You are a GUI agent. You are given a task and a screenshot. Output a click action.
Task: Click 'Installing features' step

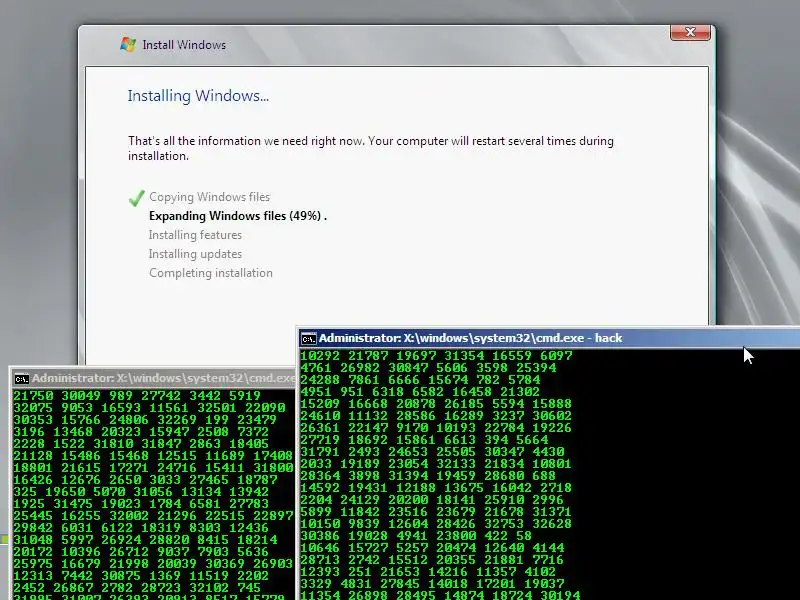(x=195, y=235)
